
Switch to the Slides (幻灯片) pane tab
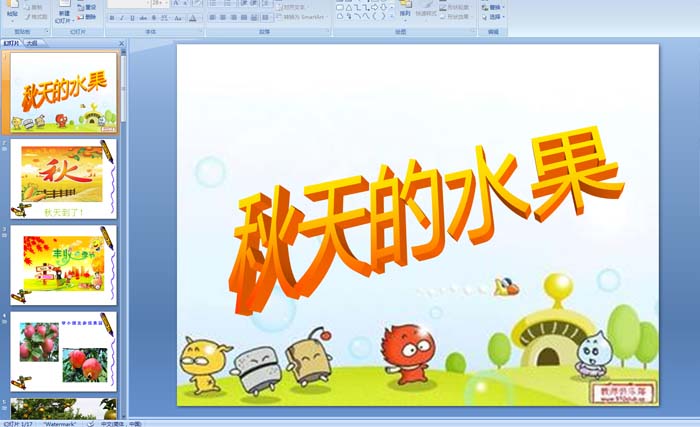[12, 43]
